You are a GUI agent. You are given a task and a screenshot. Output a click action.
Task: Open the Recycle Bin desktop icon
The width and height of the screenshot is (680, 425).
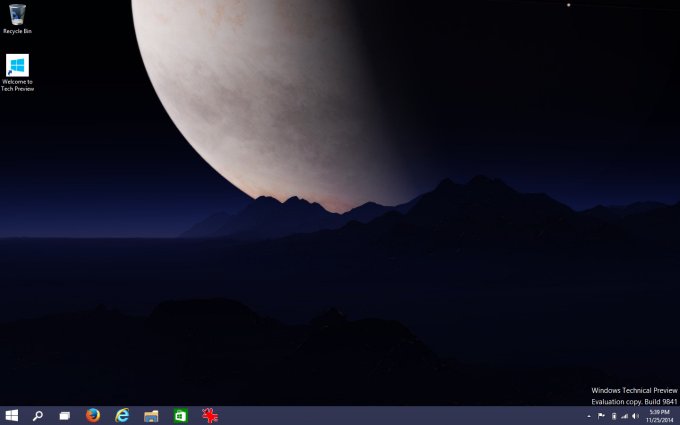17,19
